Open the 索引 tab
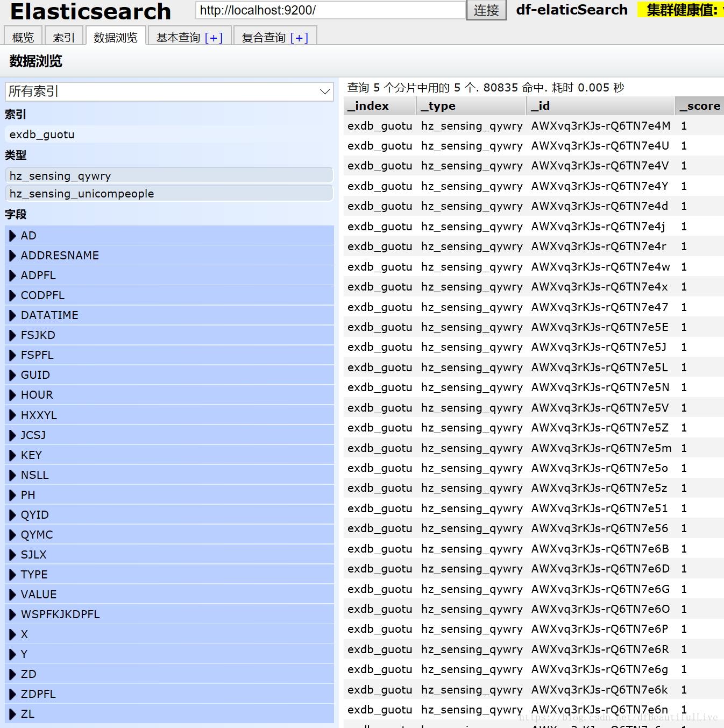The image size is (724, 728). (x=63, y=37)
